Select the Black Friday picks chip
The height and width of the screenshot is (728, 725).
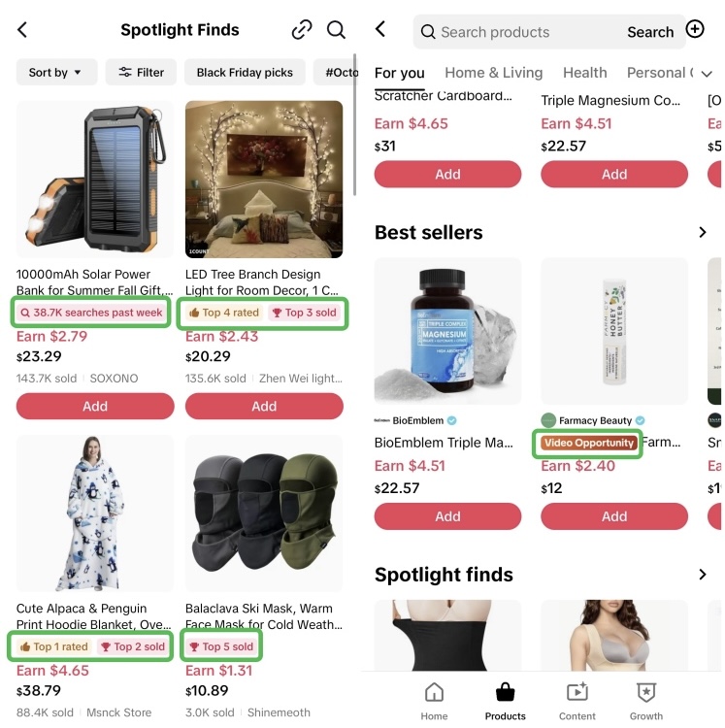[x=245, y=72]
